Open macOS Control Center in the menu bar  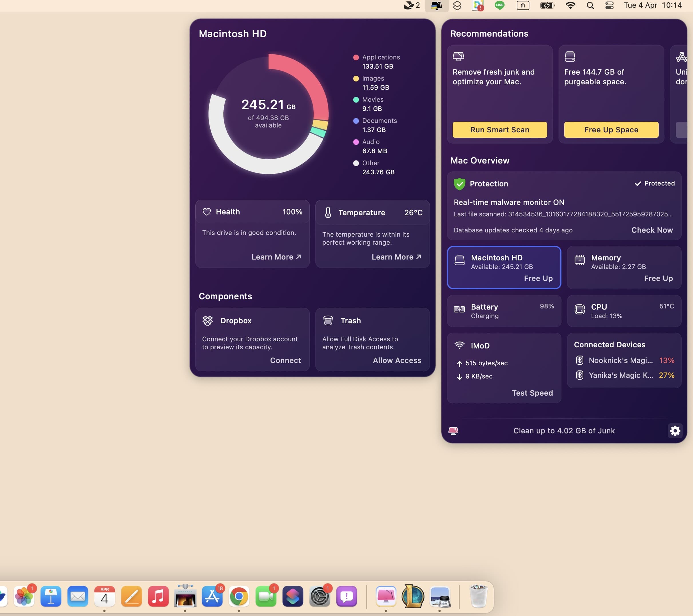tap(609, 5)
